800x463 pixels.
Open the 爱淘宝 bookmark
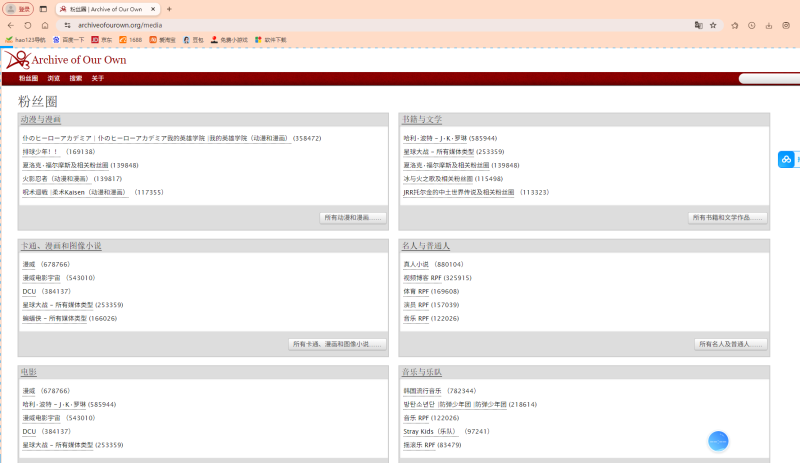(x=163, y=40)
